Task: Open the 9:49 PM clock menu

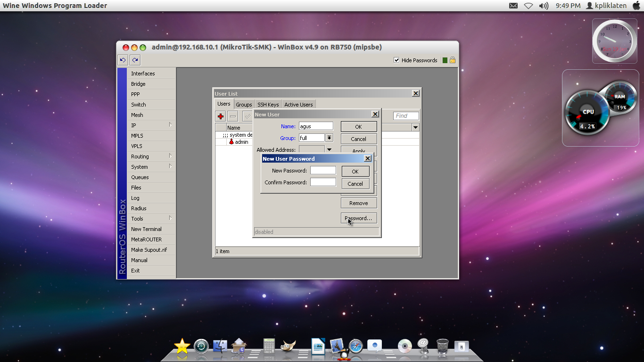Action: [x=568, y=6]
